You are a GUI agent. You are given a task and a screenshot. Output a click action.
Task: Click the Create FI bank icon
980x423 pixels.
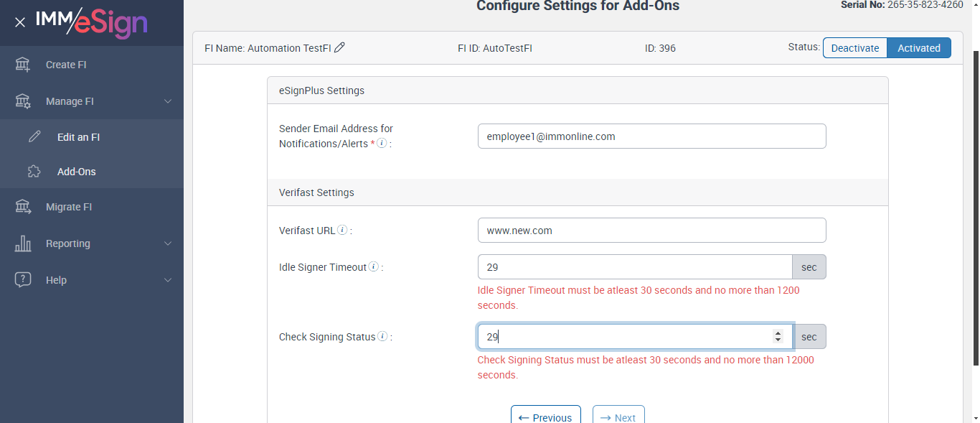click(x=23, y=65)
